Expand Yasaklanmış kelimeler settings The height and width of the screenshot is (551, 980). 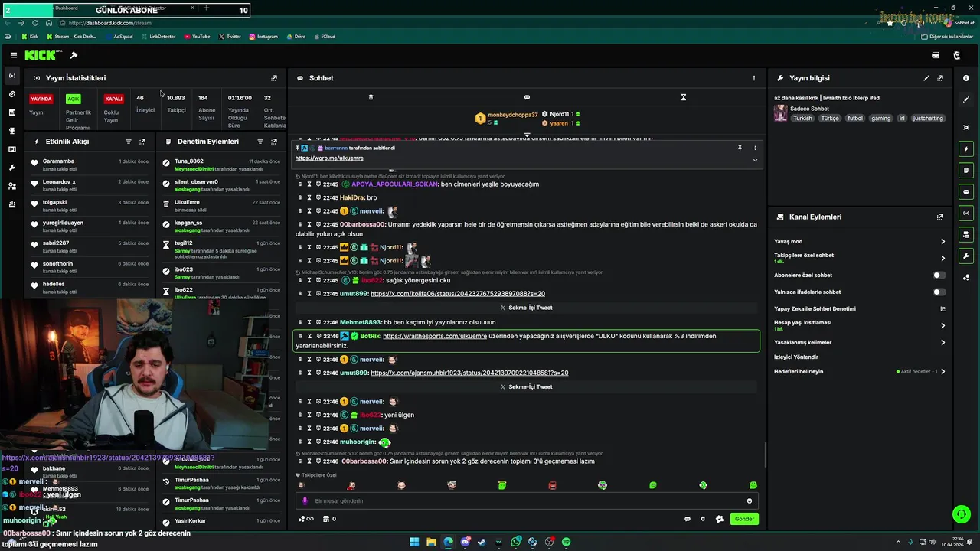pyautogui.click(x=943, y=343)
